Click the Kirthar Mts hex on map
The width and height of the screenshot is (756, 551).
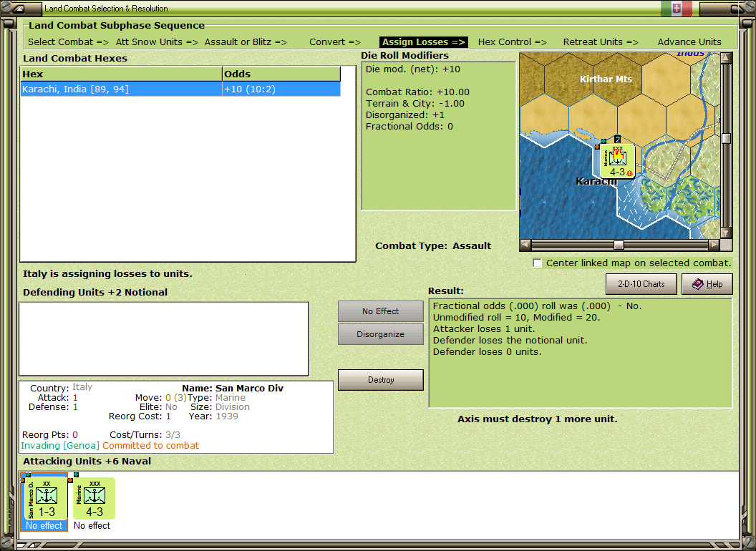606,79
